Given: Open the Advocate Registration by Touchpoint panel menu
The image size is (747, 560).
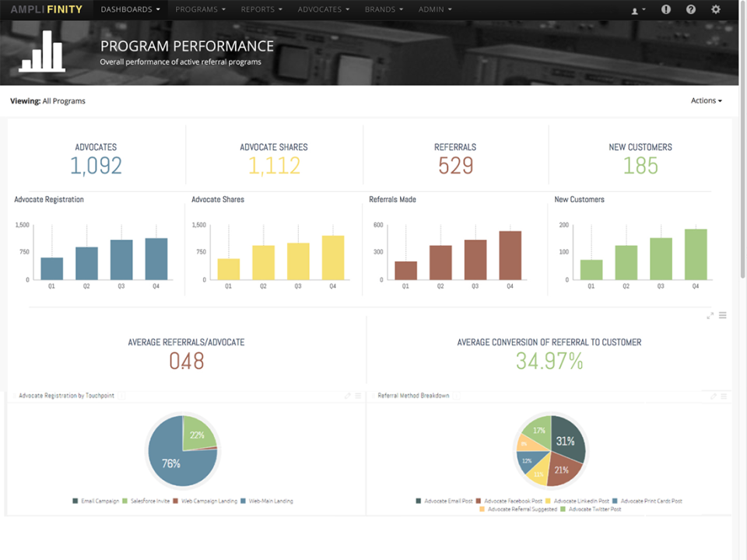Looking at the screenshot, I should coord(356,395).
